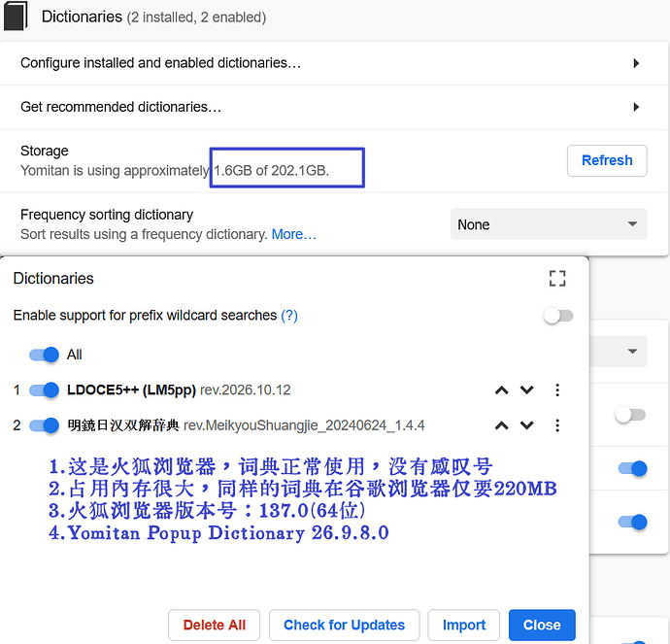Image resolution: width=670 pixels, height=644 pixels.
Task: Click Delete All dictionaries button
Action: (214, 626)
